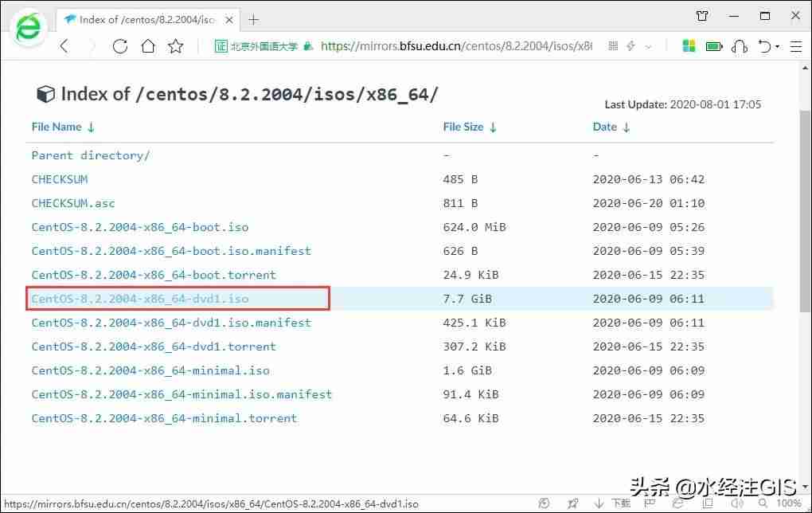
Task: Open the dvd1.iso.manifest link
Action: coord(171,323)
